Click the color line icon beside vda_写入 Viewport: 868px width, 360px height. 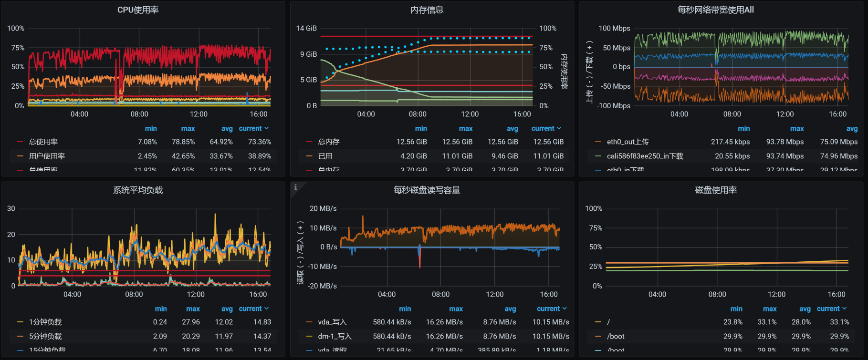(309, 322)
